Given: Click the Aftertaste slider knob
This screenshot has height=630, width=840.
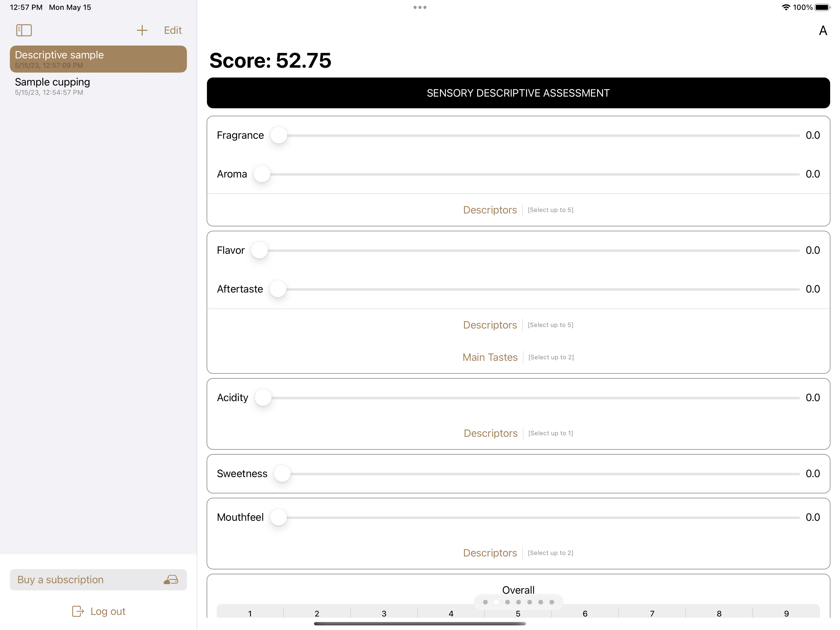Looking at the screenshot, I should tap(278, 289).
